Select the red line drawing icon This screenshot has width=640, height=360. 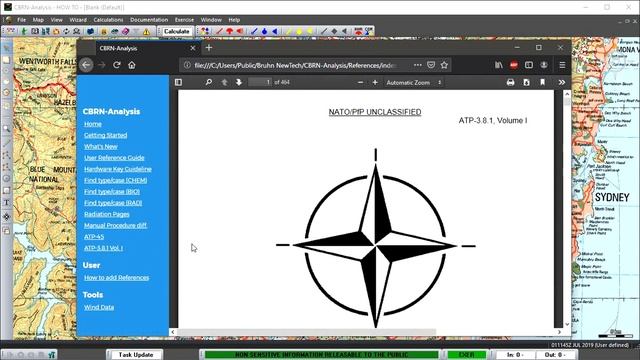(x=219, y=31)
